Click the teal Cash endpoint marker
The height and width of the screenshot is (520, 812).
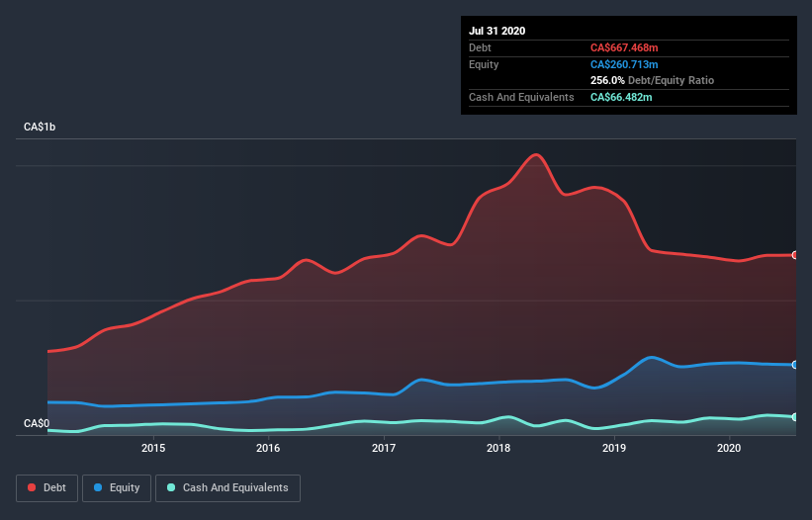[x=795, y=417]
